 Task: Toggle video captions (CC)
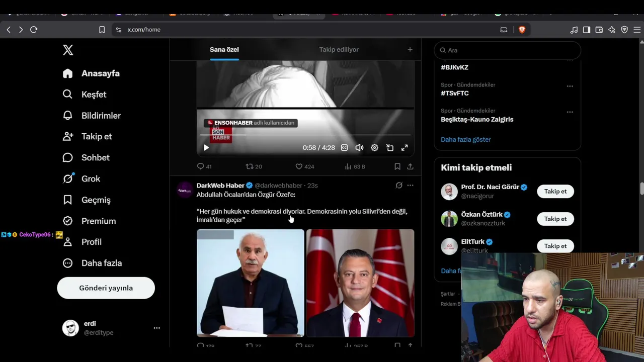click(344, 148)
